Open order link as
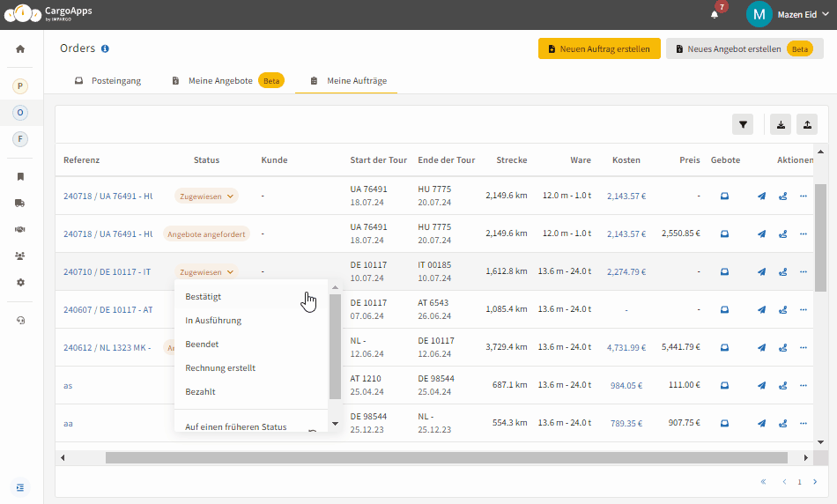The height and width of the screenshot is (504, 837). 68,385
